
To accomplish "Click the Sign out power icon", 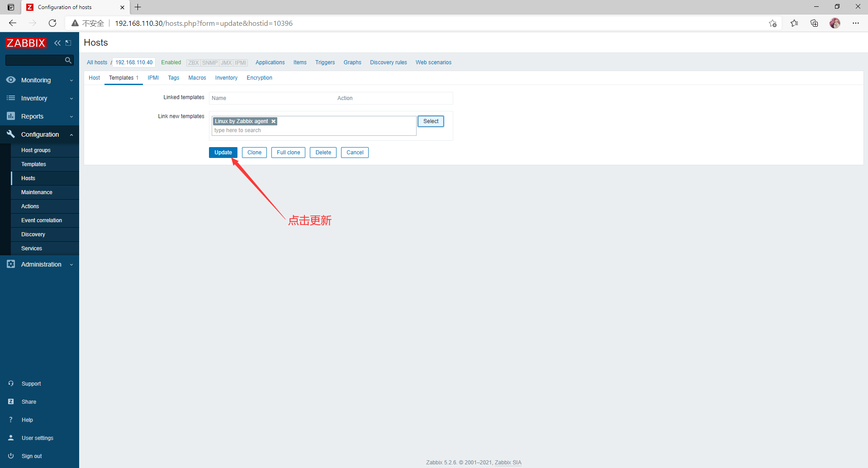I will coord(11,456).
